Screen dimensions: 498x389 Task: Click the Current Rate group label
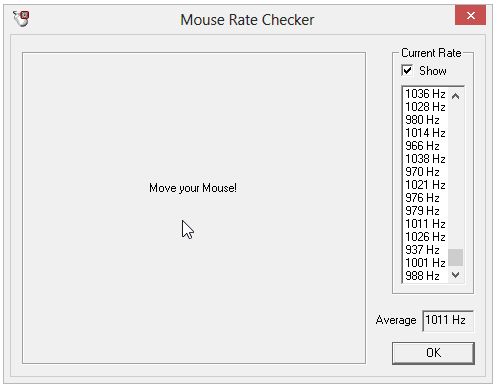pyautogui.click(x=431, y=53)
